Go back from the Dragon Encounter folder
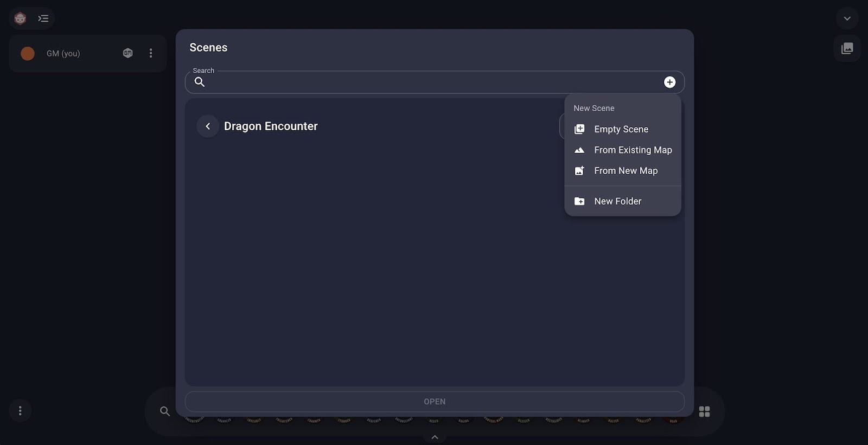Image resolution: width=868 pixels, height=445 pixels. (208, 126)
